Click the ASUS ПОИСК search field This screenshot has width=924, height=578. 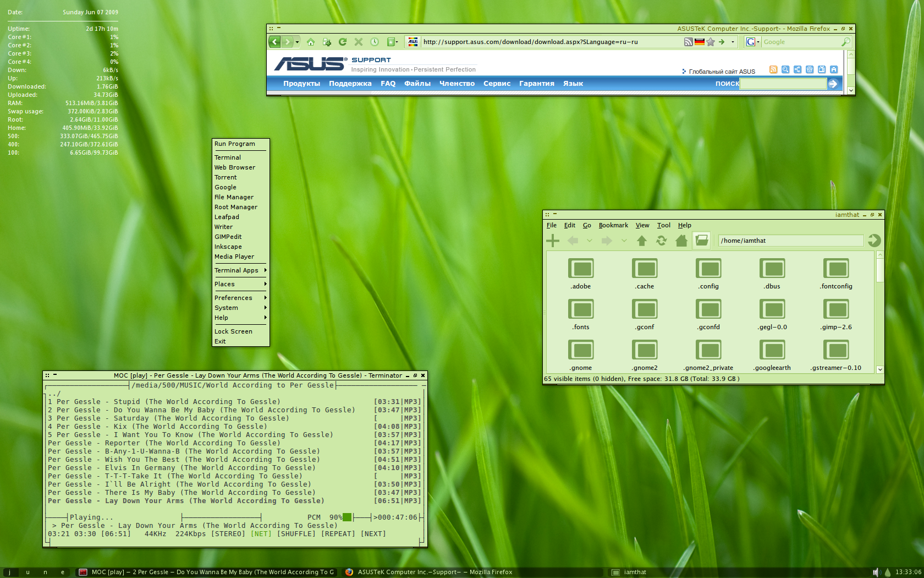[x=783, y=84]
